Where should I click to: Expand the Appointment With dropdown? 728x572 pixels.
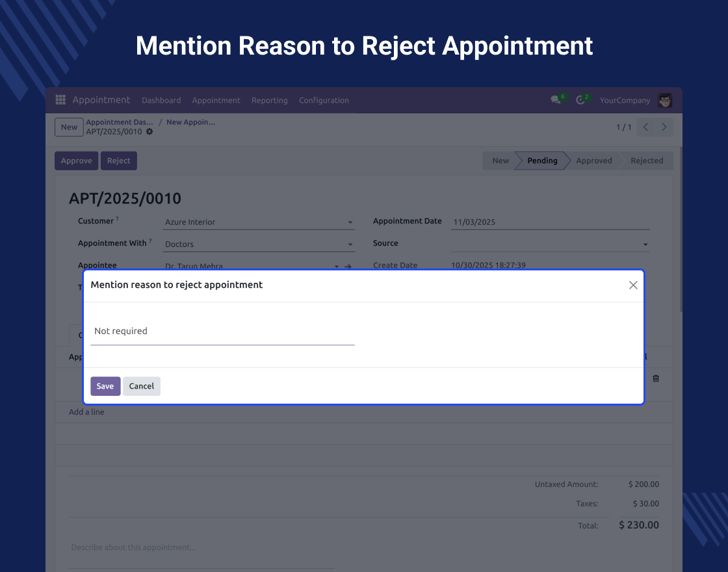pyautogui.click(x=350, y=245)
